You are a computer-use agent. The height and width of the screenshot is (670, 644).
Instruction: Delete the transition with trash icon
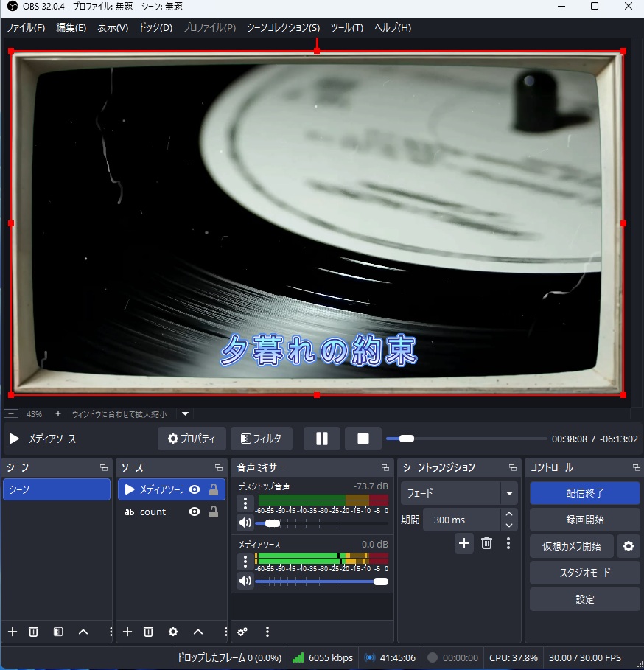[486, 543]
